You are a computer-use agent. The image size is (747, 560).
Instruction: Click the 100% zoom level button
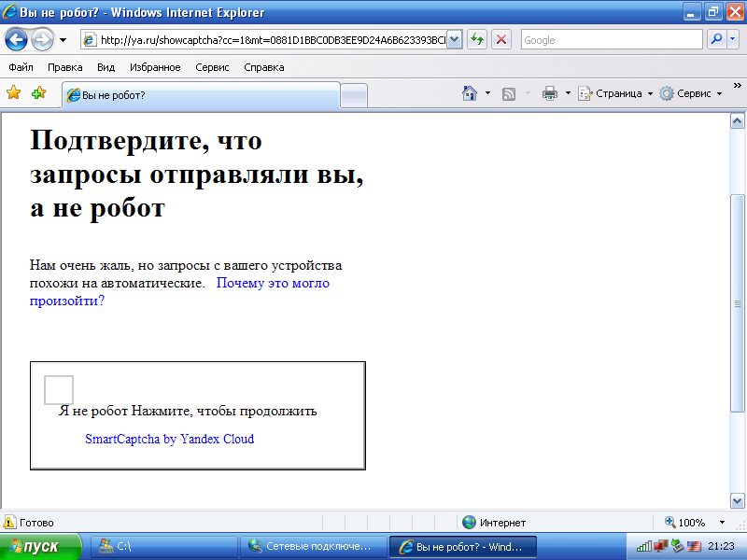[685, 523]
